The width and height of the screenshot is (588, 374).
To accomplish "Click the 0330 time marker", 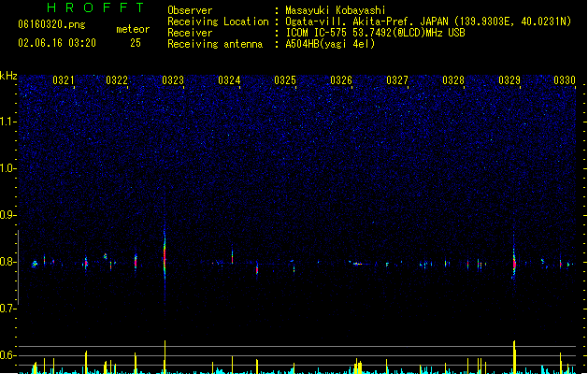I will [x=565, y=80].
